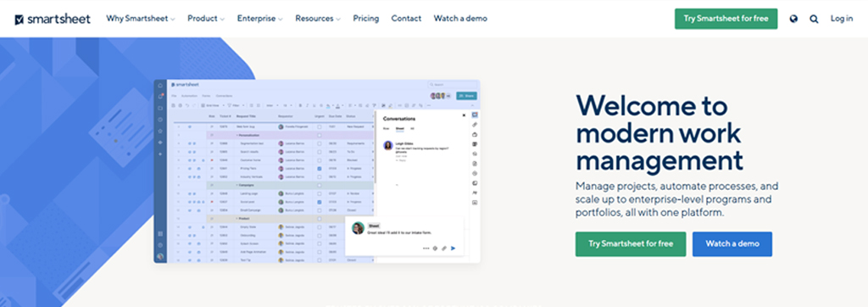868x307 pixels.
Task: Click the blue send arrow in the reply box
Action: pos(453,248)
